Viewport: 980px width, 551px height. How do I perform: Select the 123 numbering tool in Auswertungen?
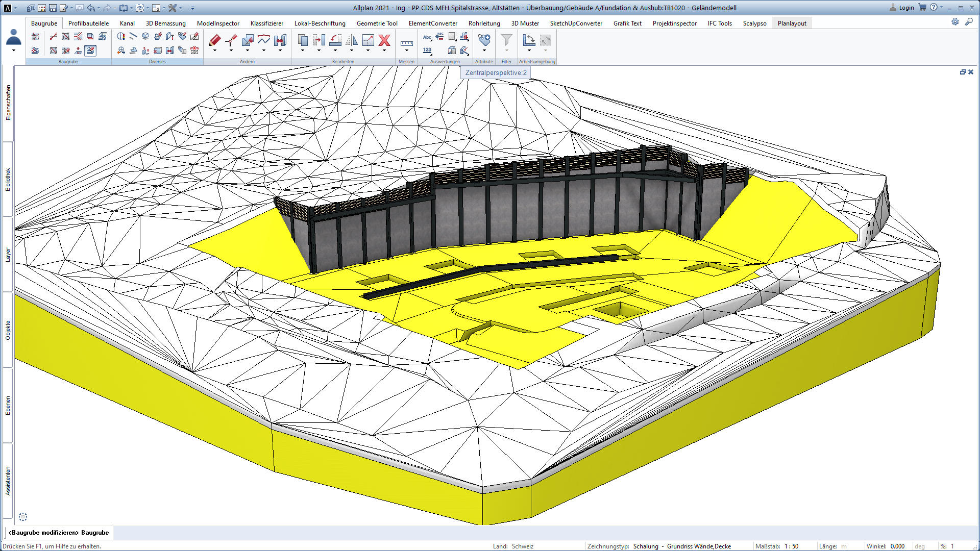click(427, 51)
